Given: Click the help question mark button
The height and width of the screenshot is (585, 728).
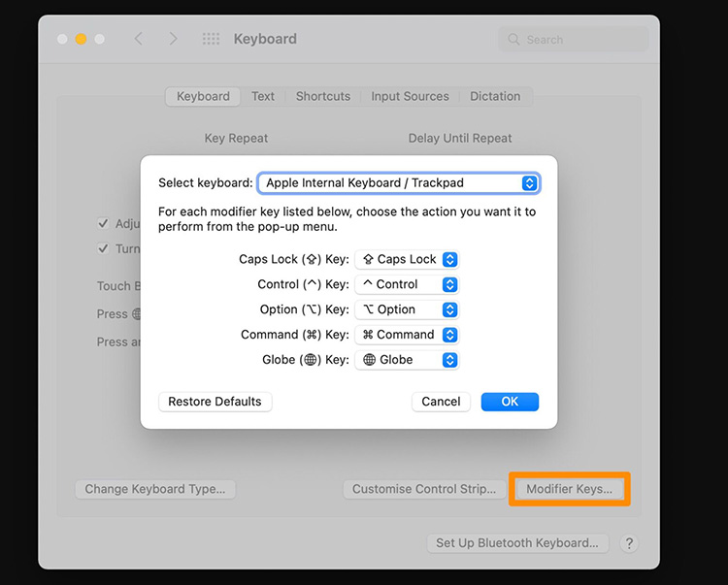Looking at the screenshot, I should pos(629,543).
